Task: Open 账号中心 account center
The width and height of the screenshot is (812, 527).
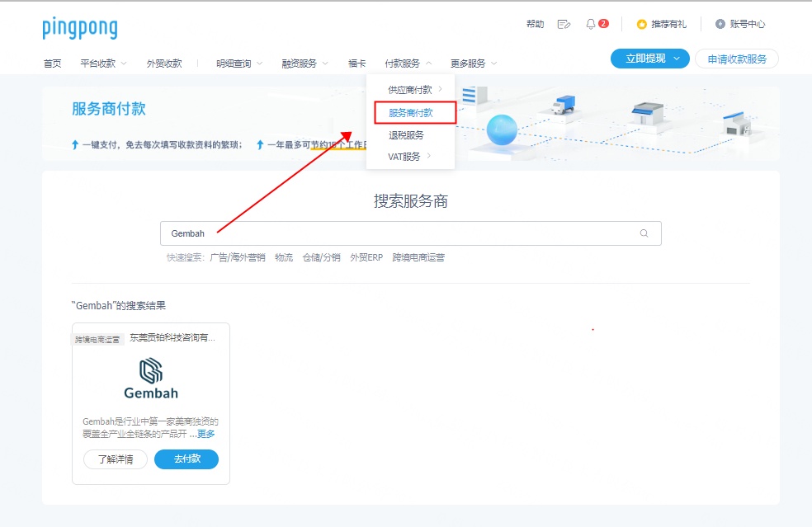Action: pos(748,24)
